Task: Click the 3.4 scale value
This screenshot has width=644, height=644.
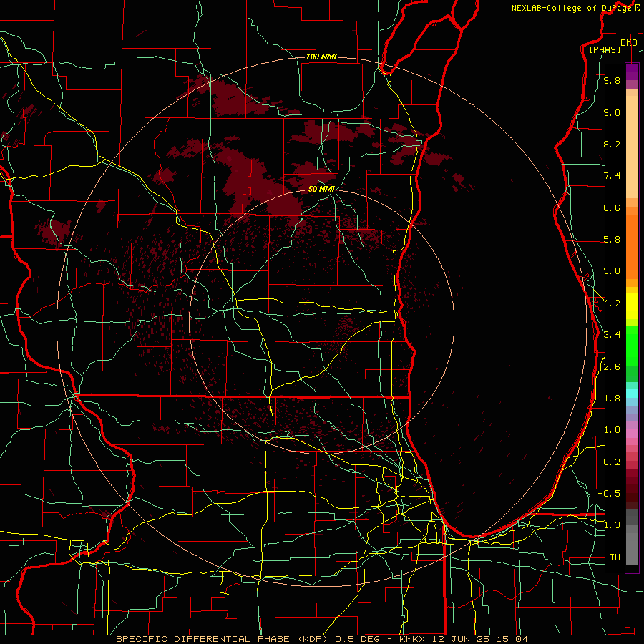Action: 612,335
